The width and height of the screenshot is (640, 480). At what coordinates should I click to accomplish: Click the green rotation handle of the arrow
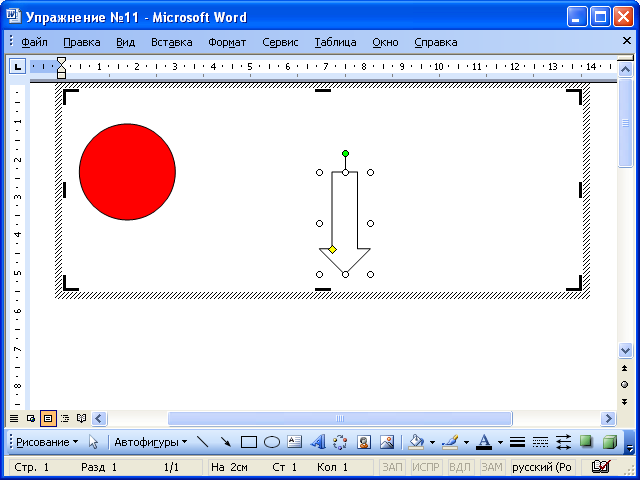tap(345, 153)
